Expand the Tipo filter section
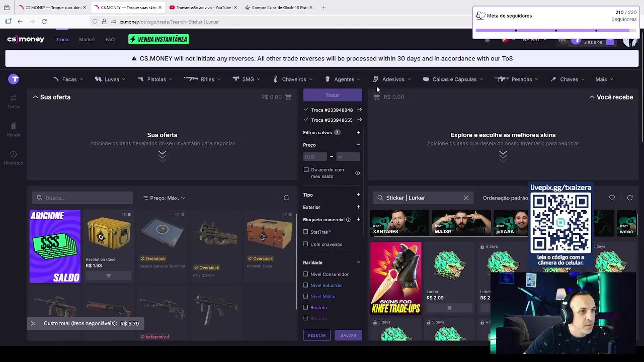 [358, 195]
